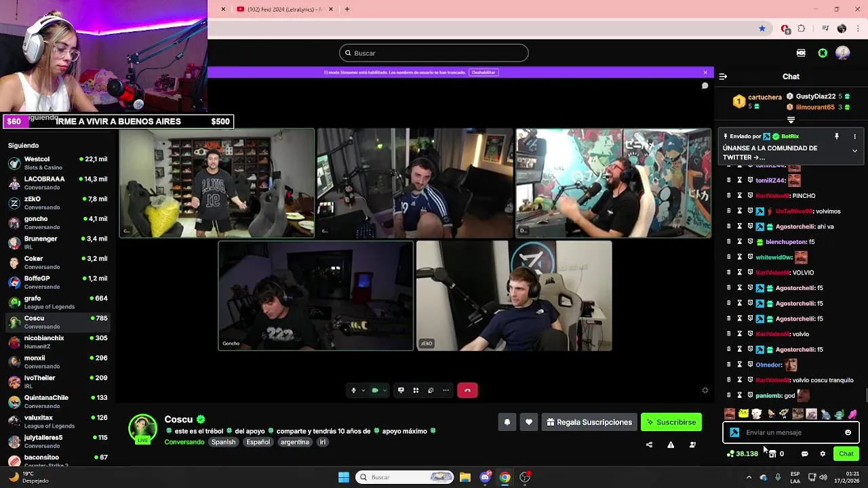The width and height of the screenshot is (868, 488).
Task: Click the Enviar un mensaje field
Action: click(791, 432)
